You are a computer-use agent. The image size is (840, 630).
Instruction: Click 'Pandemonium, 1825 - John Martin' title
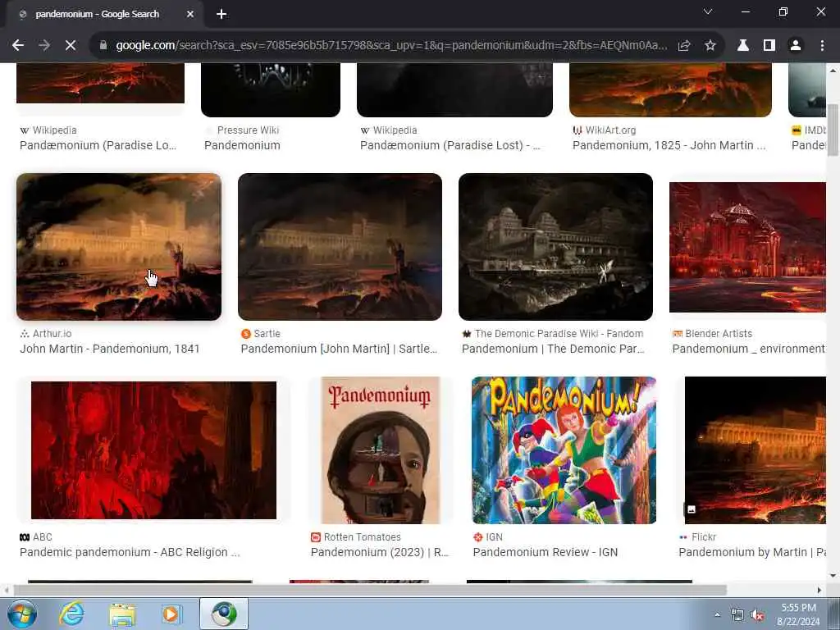pos(669,145)
